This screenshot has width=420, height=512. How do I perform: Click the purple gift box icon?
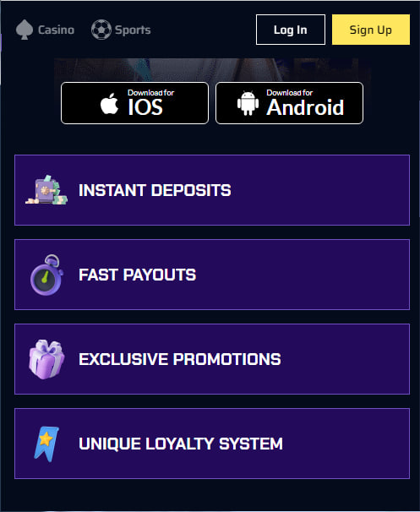pyautogui.click(x=46, y=359)
